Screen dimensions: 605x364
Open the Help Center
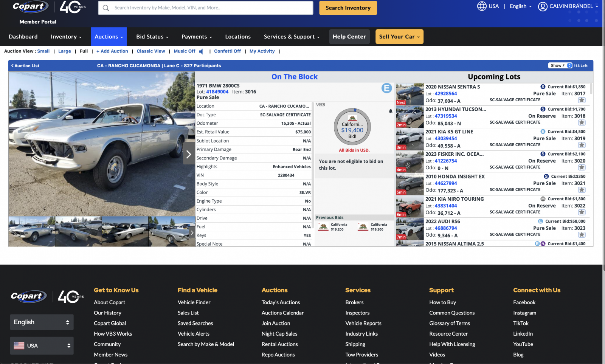click(349, 37)
